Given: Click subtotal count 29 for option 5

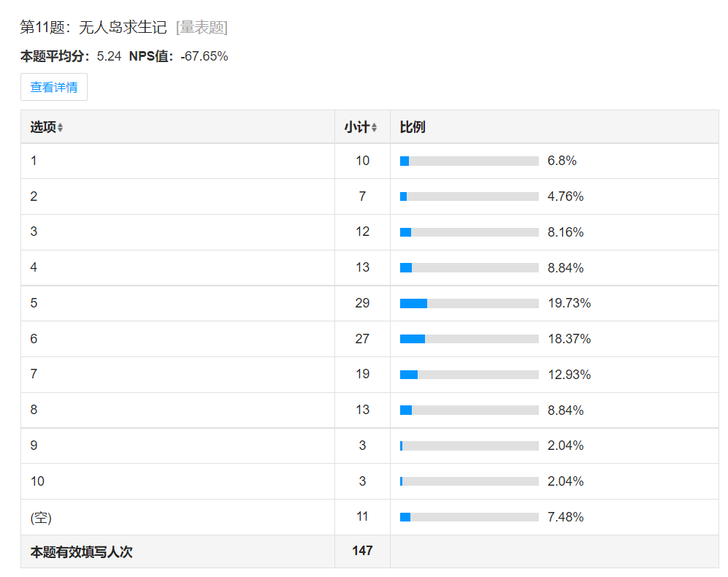Looking at the screenshot, I should click(x=362, y=303).
